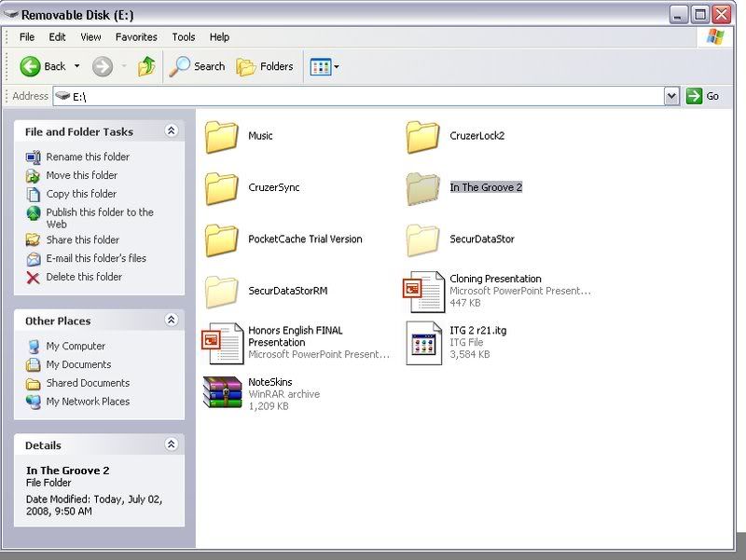The width and height of the screenshot is (746, 560).
Task: Open the Back history dropdown arrow
Action: click(x=77, y=66)
